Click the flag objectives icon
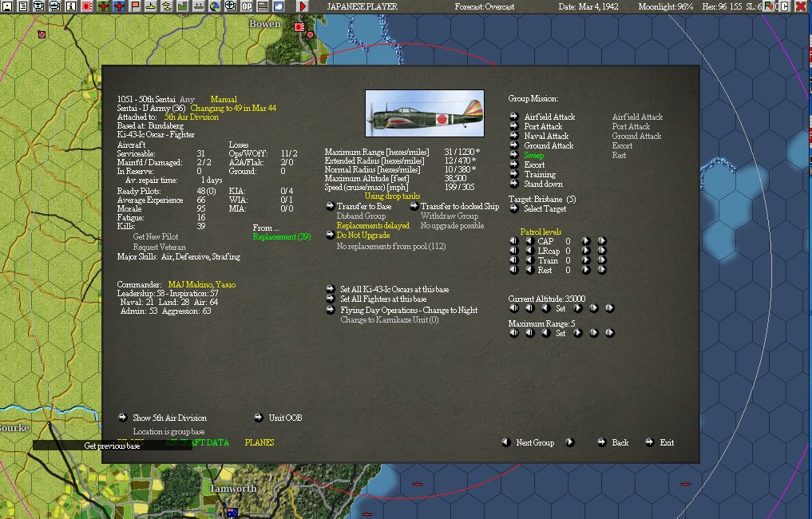Viewport: 812px width, 519px height. pyautogui.click(x=134, y=6)
